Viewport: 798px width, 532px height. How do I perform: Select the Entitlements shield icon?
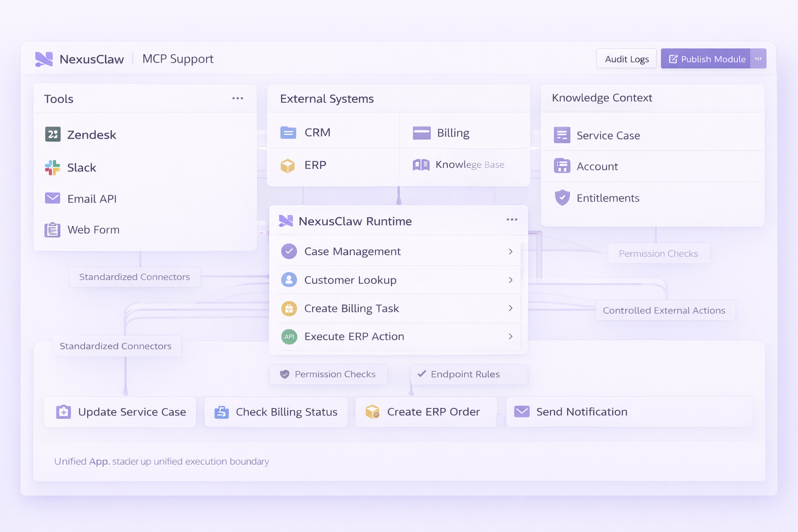(x=562, y=197)
